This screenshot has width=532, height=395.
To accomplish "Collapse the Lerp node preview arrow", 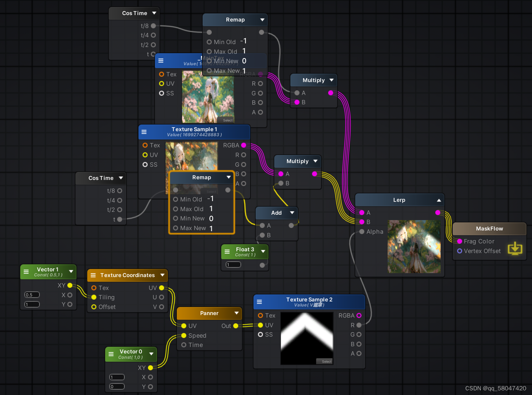I will click(x=439, y=200).
